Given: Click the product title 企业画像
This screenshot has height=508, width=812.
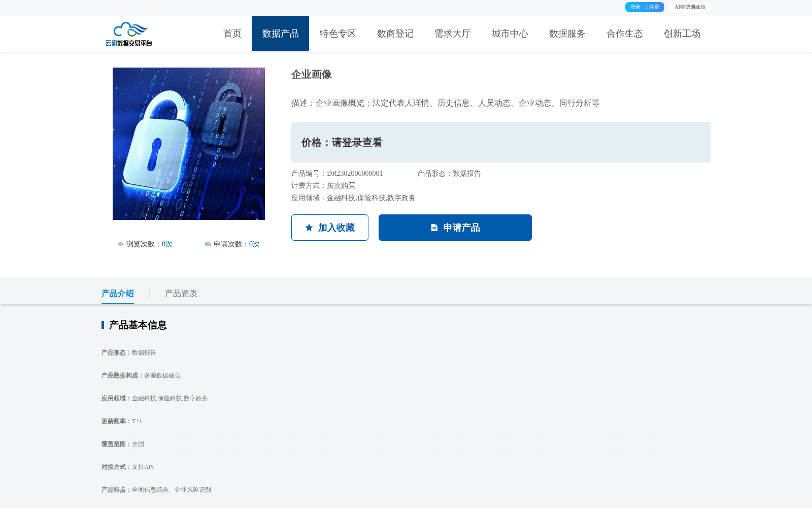Looking at the screenshot, I should (312, 75).
